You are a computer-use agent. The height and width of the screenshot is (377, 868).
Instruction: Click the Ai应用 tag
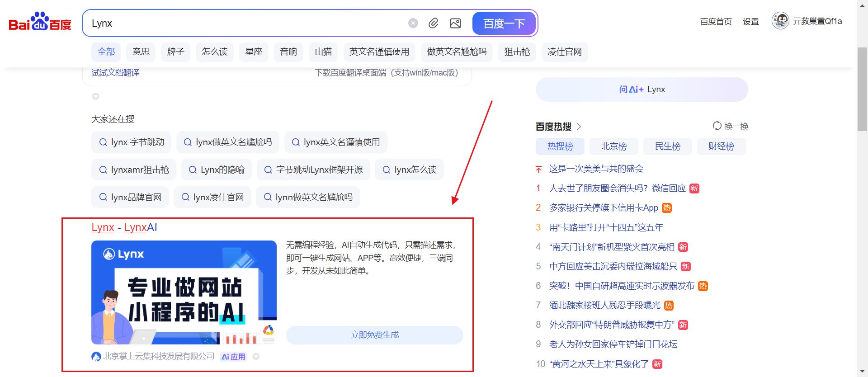[x=233, y=357]
